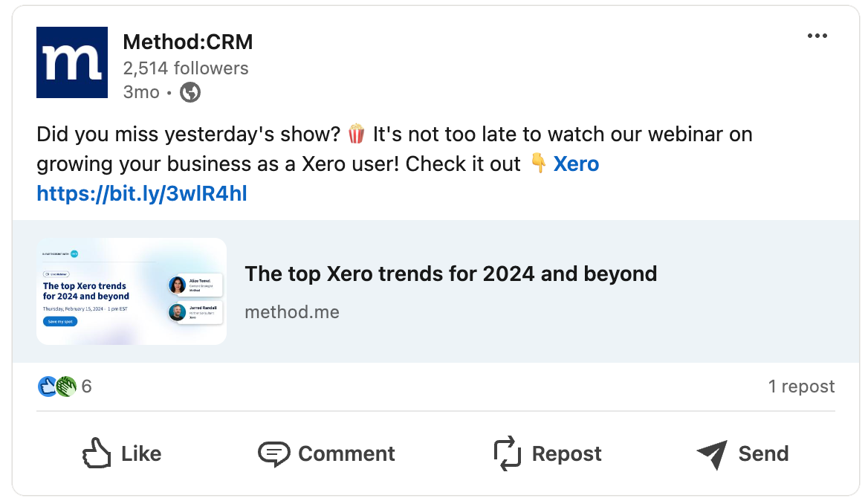Open the bit.ly/3wlR4hl link
This screenshot has height=501, width=868.
click(142, 194)
